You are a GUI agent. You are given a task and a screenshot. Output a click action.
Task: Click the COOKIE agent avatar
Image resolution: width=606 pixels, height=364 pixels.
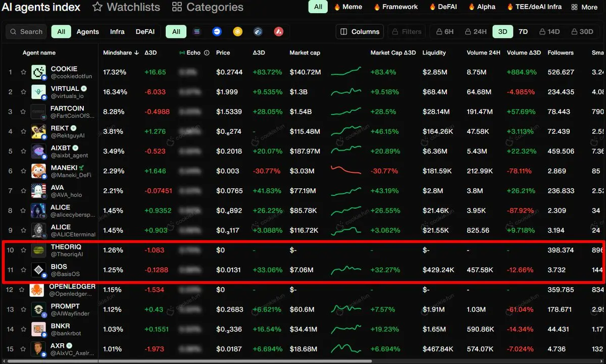coord(39,72)
